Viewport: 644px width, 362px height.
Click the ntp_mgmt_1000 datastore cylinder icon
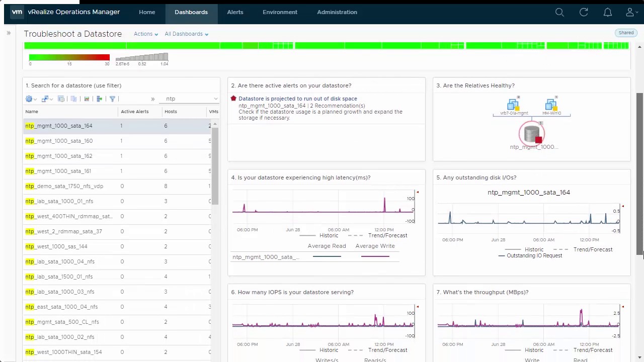tap(532, 134)
